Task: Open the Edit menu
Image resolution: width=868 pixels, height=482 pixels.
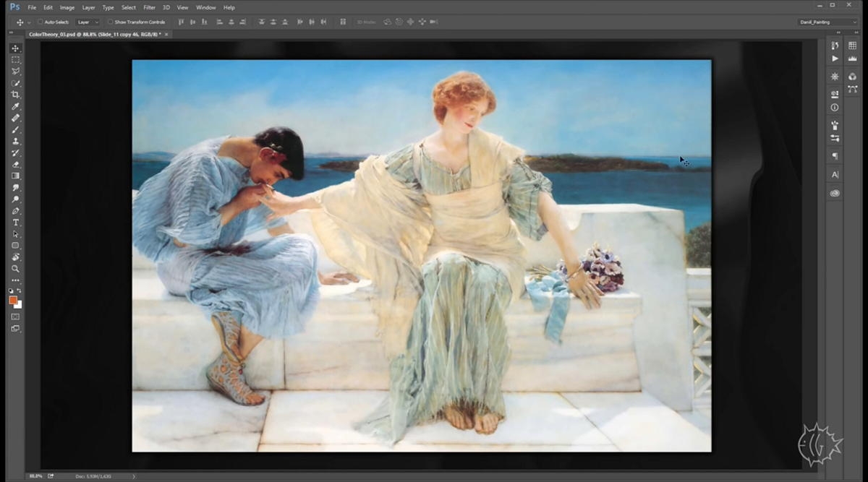Action: (x=48, y=7)
